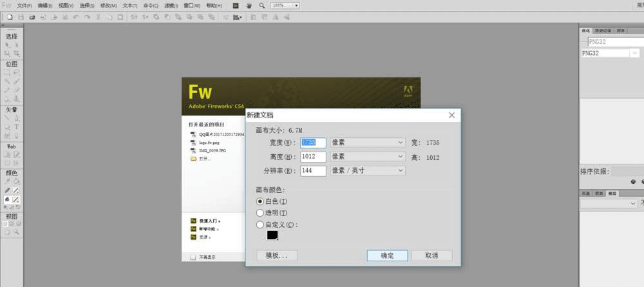Click the Redo arrow in the toolbar

pyautogui.click(x=87, y=17)
